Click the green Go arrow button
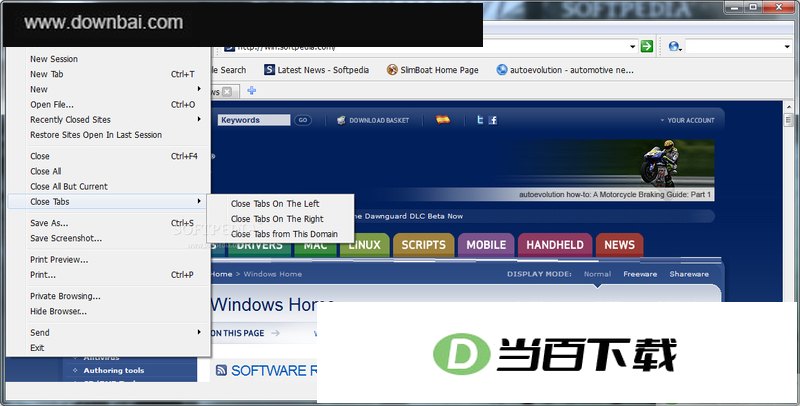800x406 pixels. [646, 46]
